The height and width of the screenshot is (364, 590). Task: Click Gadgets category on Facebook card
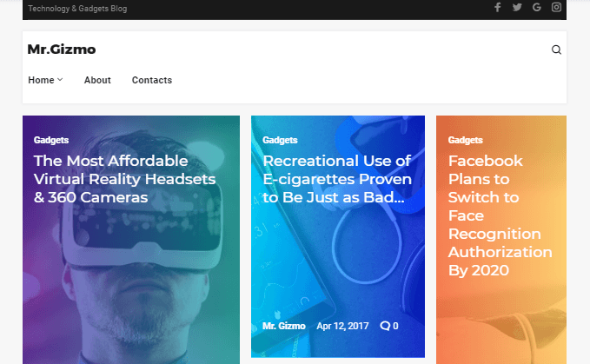[x=466, y=140]
